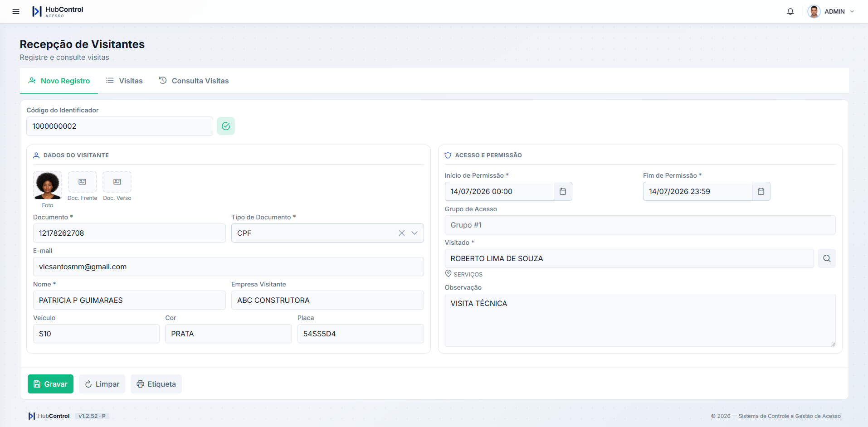
Task: Open the hamburger navigation menu
Action: (16, 11)
